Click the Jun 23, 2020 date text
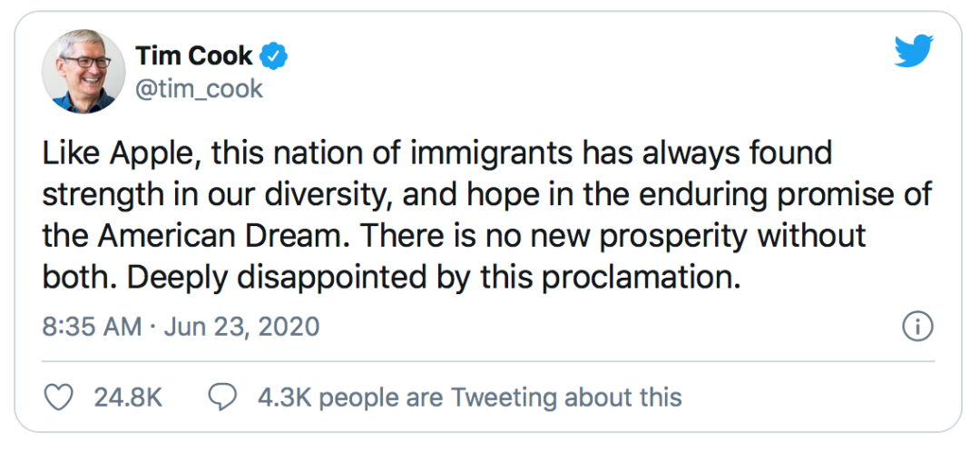 coord(241,328)
